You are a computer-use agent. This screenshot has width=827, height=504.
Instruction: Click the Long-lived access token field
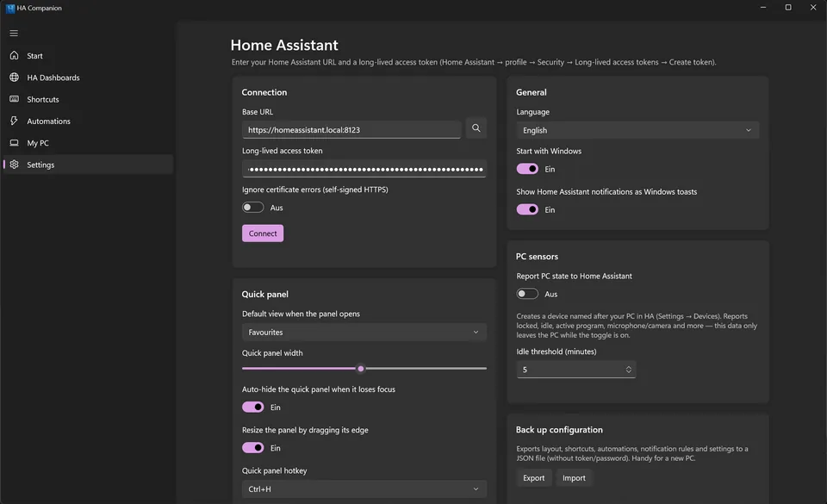[364, 169]
